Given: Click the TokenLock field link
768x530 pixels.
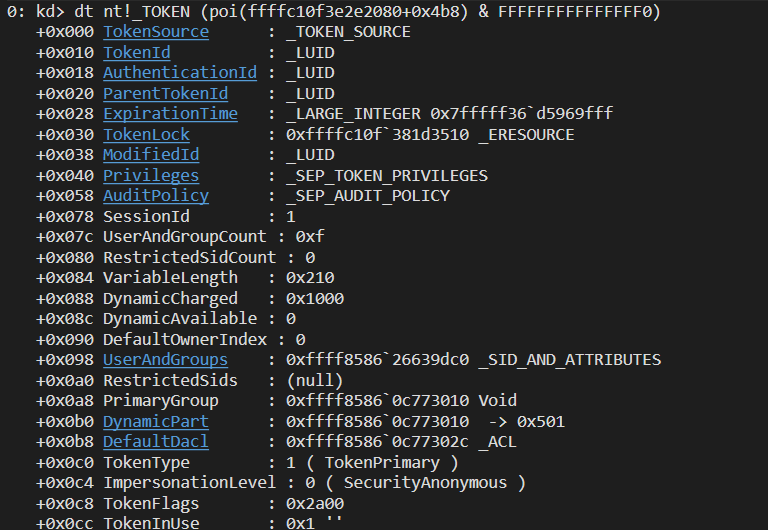Looking at the screenshot, I should 146,134.
